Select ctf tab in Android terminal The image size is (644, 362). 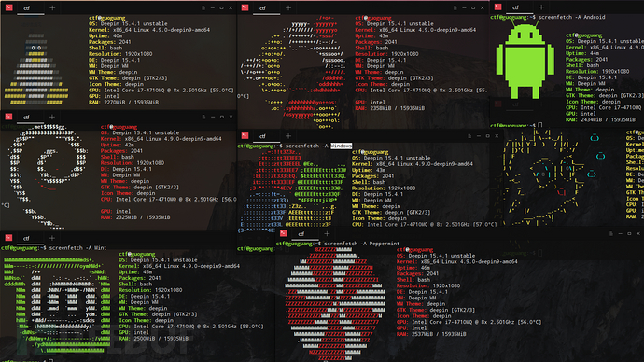pos(515,7)
